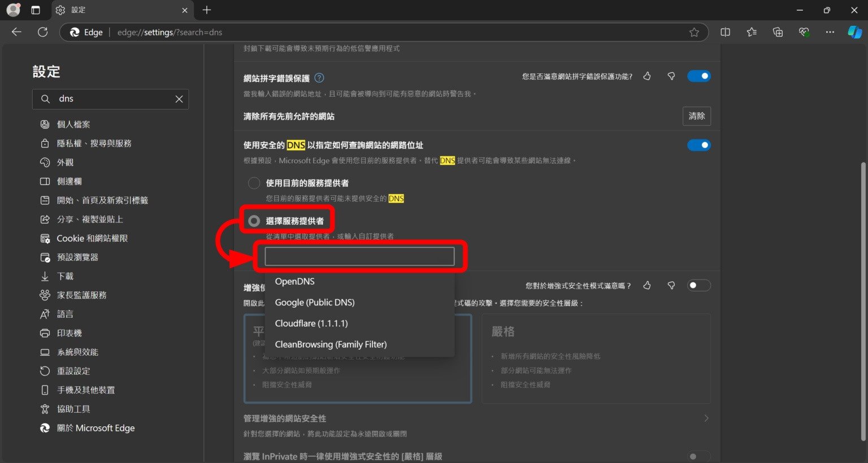Close the 設定 tab
Viewport: 868px width, 463px height.
(185, 10)
